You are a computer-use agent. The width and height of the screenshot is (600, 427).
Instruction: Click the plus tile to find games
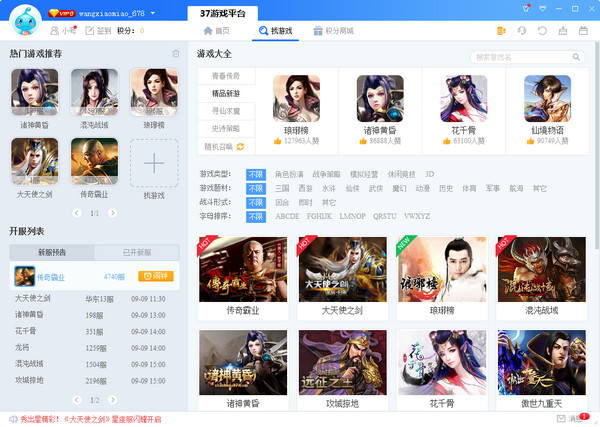coord(153,162)
